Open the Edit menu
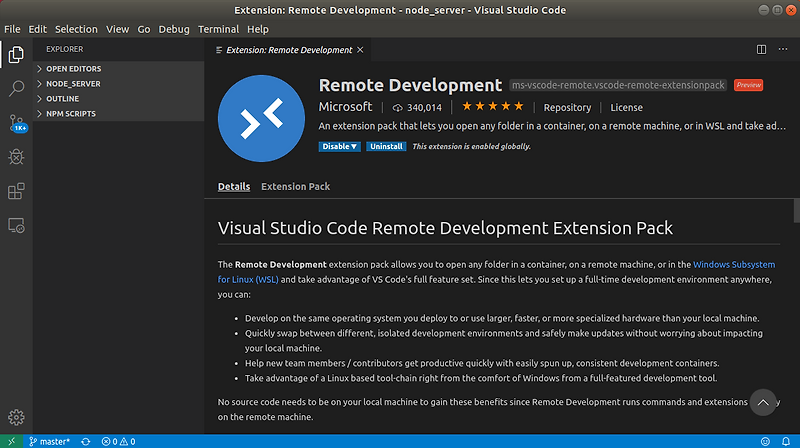This screenshot has width=800, height=448. coord(37,29)
